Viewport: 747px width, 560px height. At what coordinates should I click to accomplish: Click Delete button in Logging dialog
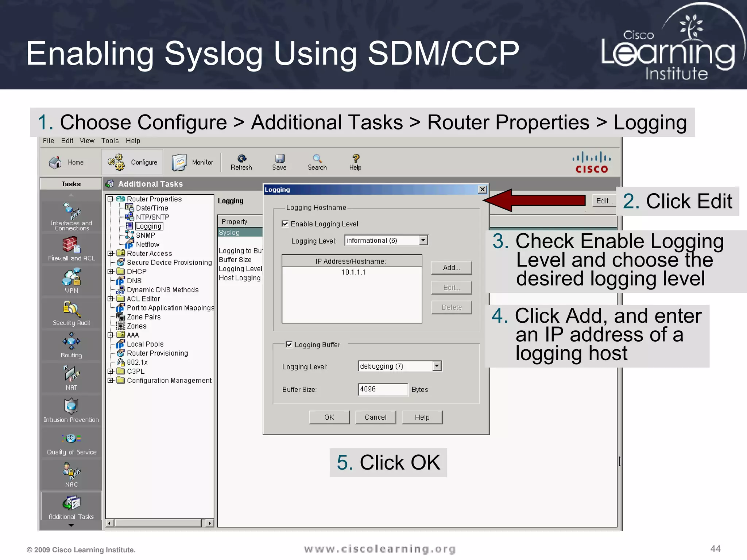tap(452, 307)
